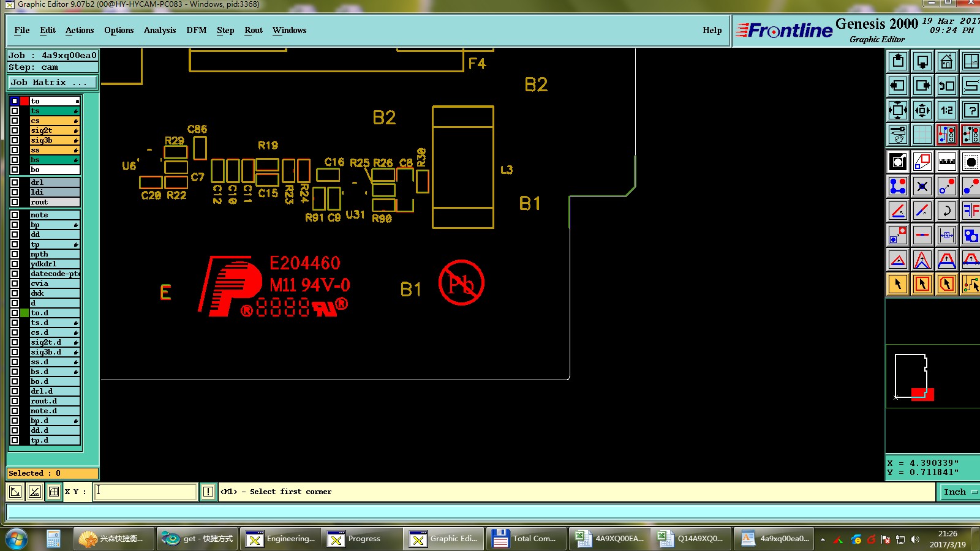This screenshot has height=551, width=980.
Task: Toggle the checkbox for layer cs
Action: tap(15, 121)
